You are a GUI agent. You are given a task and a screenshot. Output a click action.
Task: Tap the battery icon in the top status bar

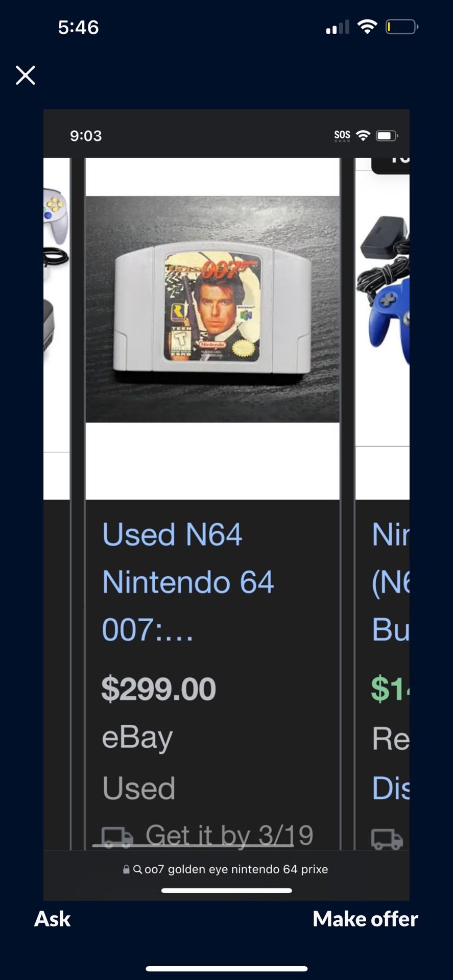[402, 27]
